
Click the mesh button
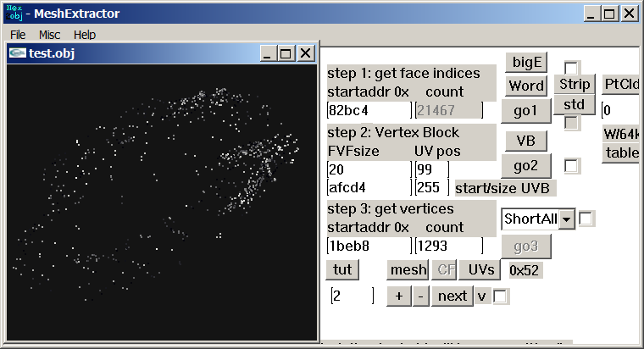pos(408,269)
